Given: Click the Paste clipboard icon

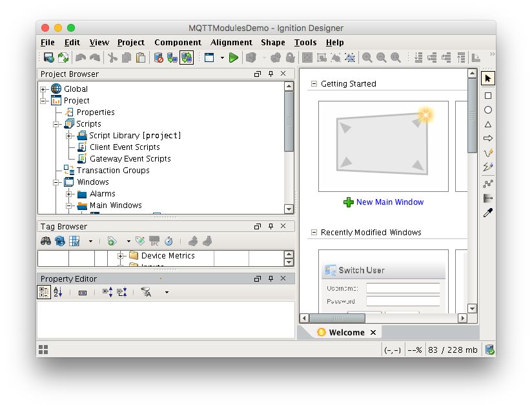Looking at the screenshot, I should [x=141, y=58].
